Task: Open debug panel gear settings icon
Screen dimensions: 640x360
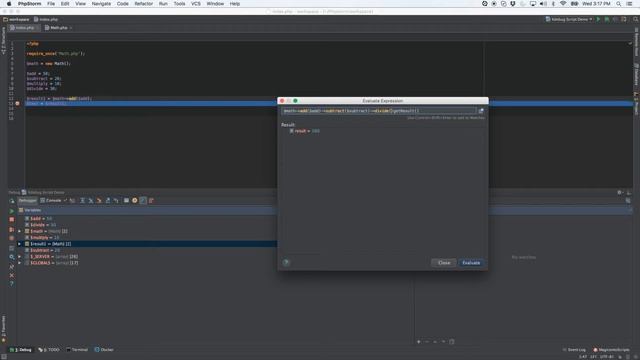Action: pyautogui.click(x=620, y=192)
